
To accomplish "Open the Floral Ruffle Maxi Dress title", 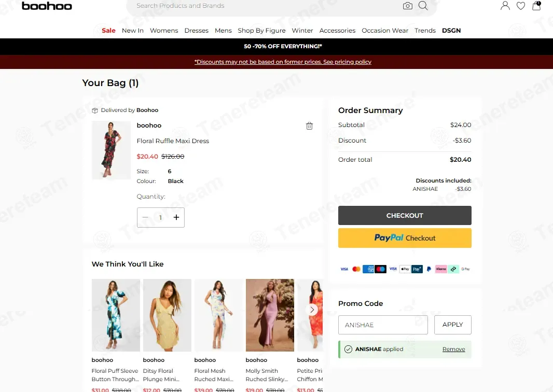I will pyautogui.click(x=173, y=141).
